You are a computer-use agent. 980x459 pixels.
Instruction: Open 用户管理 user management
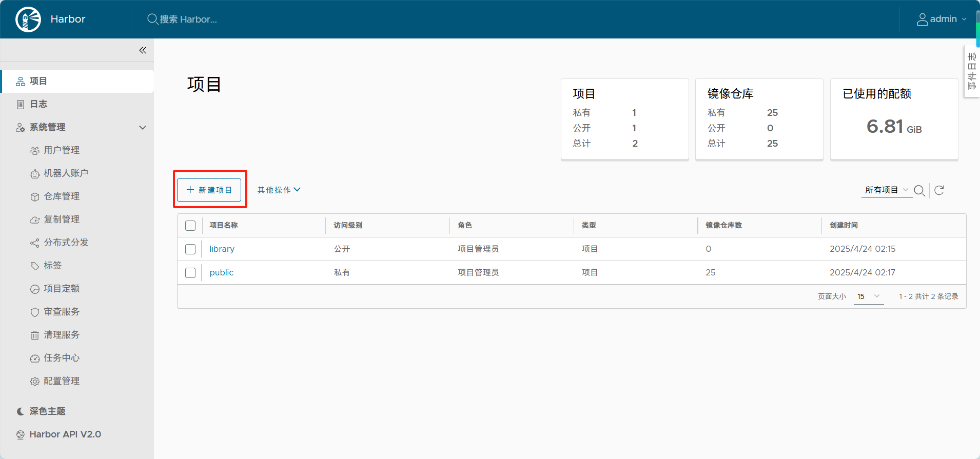click(x=62, y=150)
